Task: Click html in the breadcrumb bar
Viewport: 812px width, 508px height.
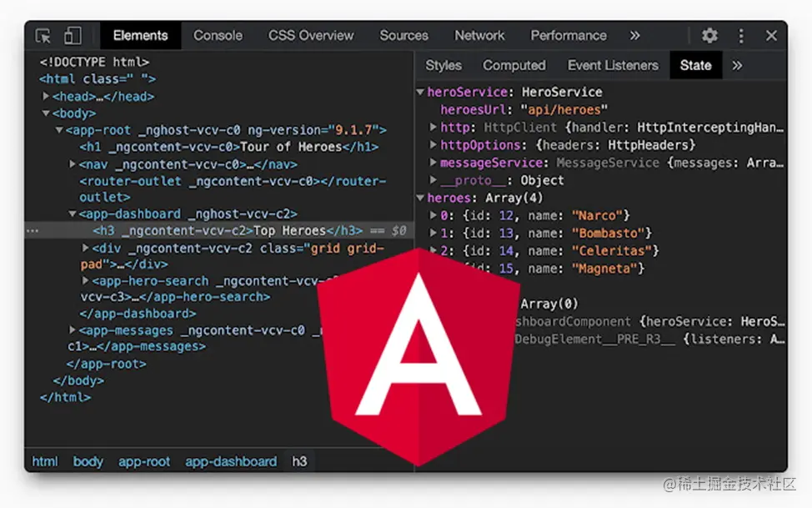Action: tap(45, 461)
